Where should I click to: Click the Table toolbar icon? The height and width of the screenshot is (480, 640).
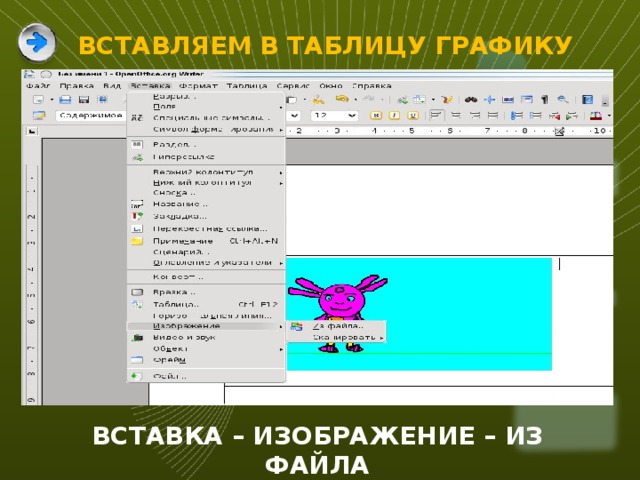click(419, 99)
